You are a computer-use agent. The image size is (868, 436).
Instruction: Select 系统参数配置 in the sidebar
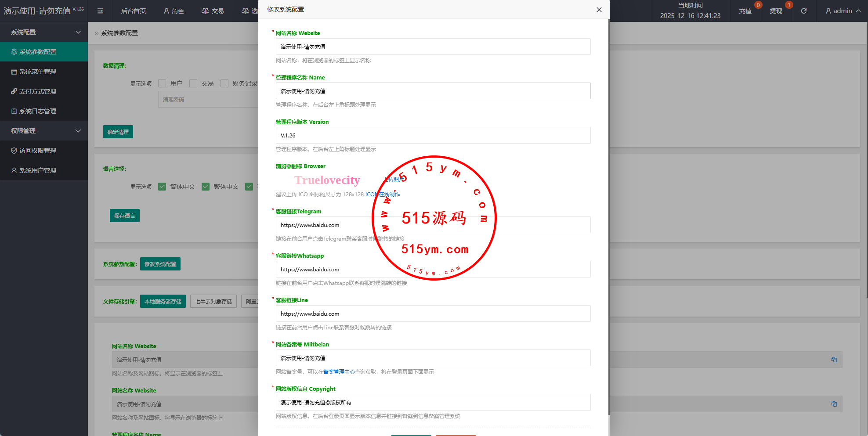[44, 52]
